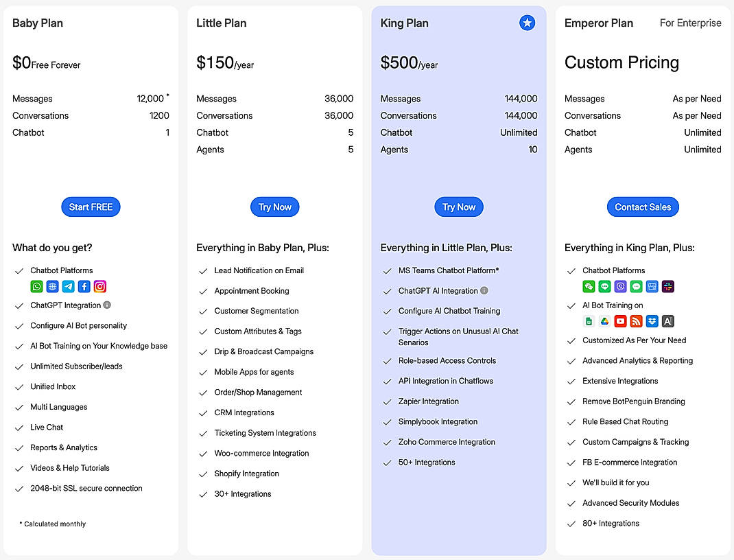The width and height of the screenshot is (734, 560).
Task: Click the website globe platform icon
Action: pos(53,287)
